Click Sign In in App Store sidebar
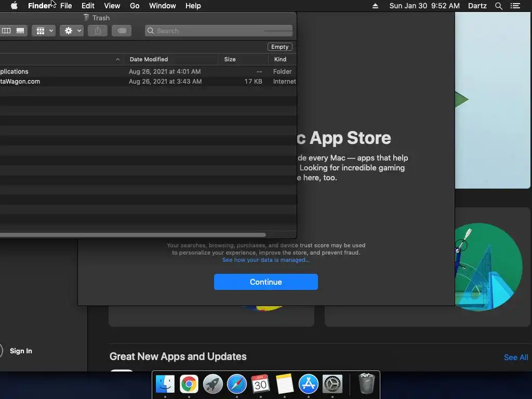Screen dimensions: 532x399 click(x=21, y=351)
